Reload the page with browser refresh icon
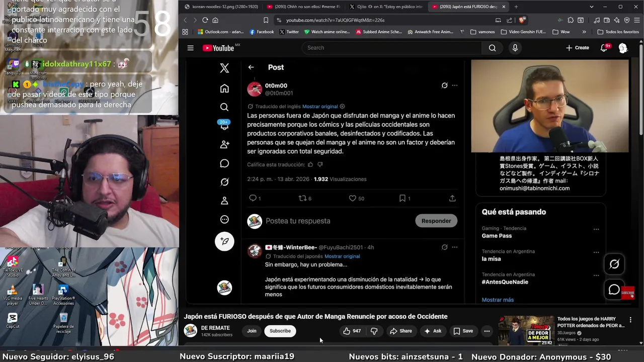644x362 pixels. (205, 20)
